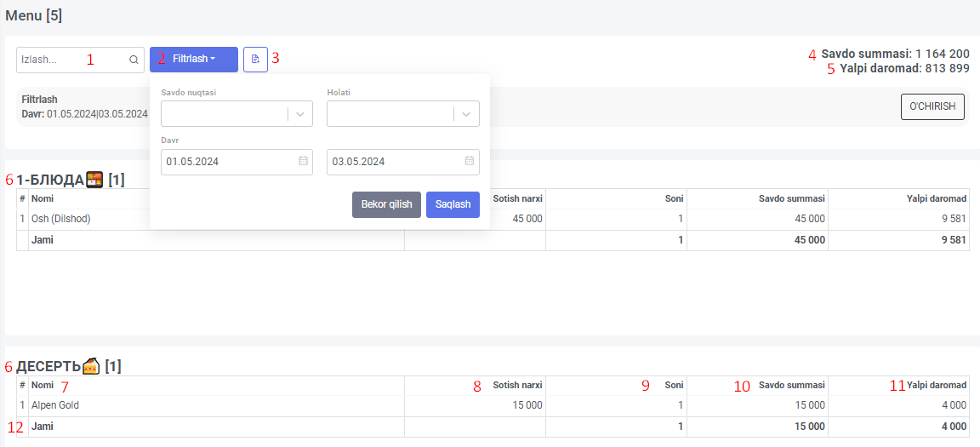Screen dimensions: 980x447
Task: Click the Sotish narxi 45 000 cell
Action: [527, 220]
